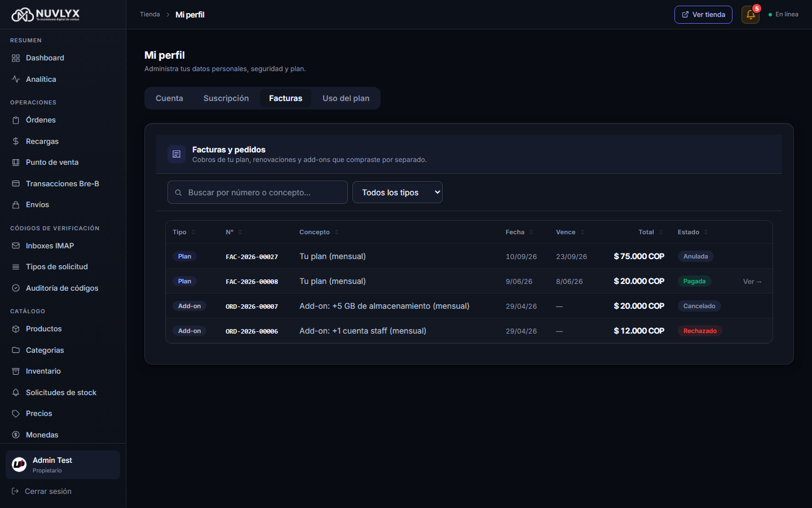This screenshot has height=508, width=812.
Task: Open the Dashboard grid icon
Action: click(16, 58)
